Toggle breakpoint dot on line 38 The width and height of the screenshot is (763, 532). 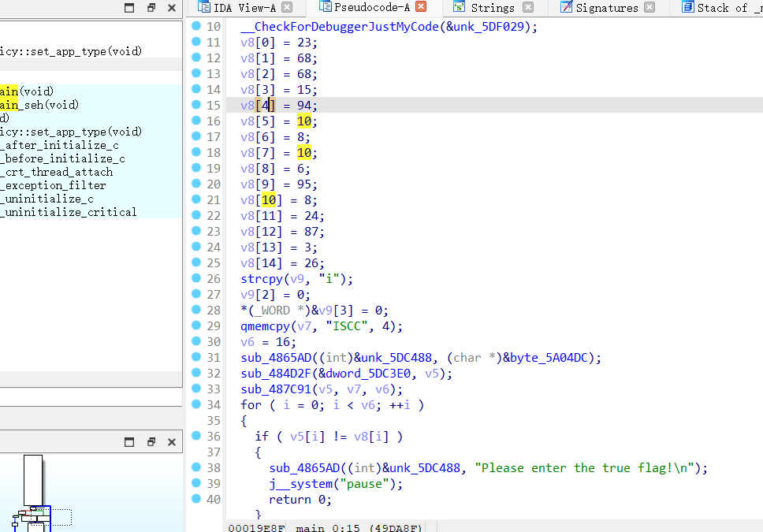(x=196, y=467)
